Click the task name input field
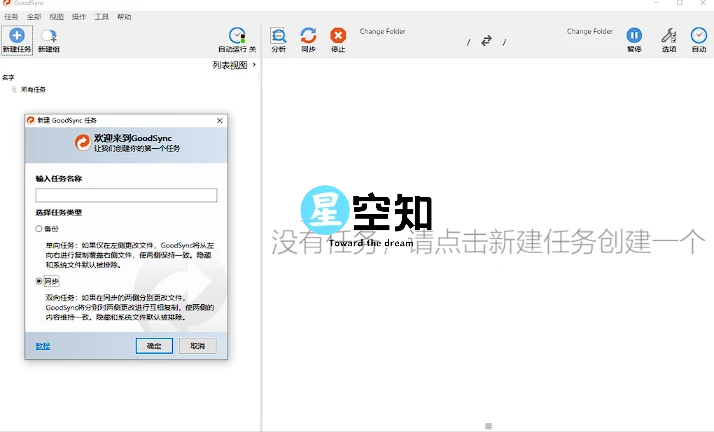This screenshot has height=432, width=714. pos(126,195)
